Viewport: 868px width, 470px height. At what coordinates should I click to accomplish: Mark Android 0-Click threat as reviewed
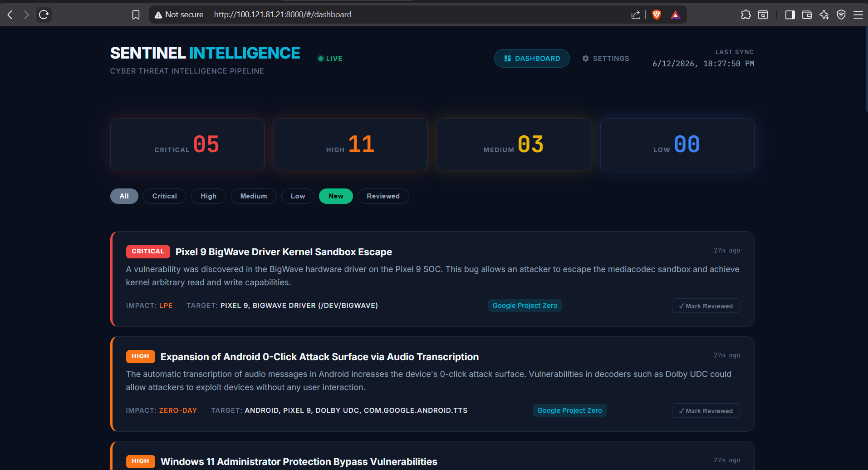click(706, 411)
